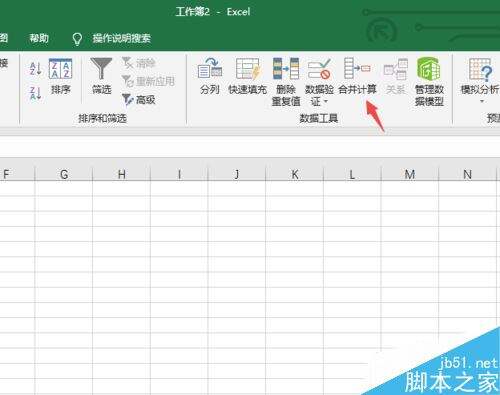
Task: Select column header G
Action: (64, 174)
